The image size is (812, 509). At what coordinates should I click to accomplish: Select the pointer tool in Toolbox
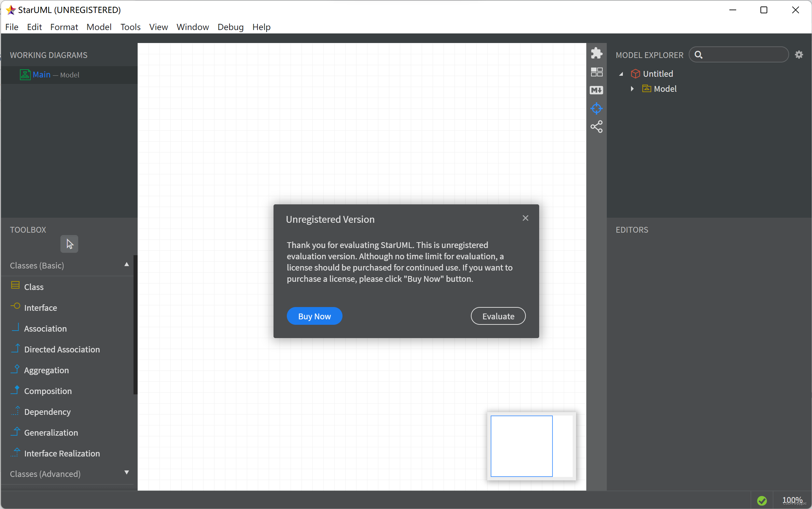69,244
